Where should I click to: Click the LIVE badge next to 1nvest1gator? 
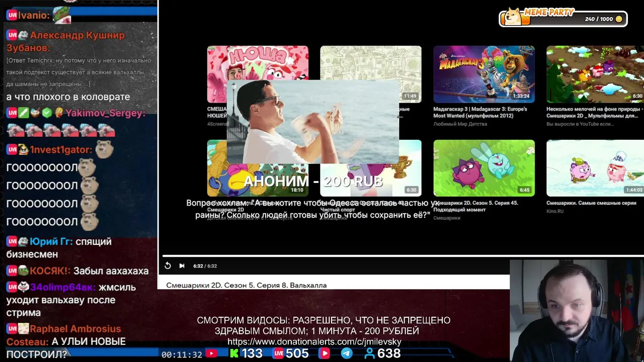click(x=12, y=150)
